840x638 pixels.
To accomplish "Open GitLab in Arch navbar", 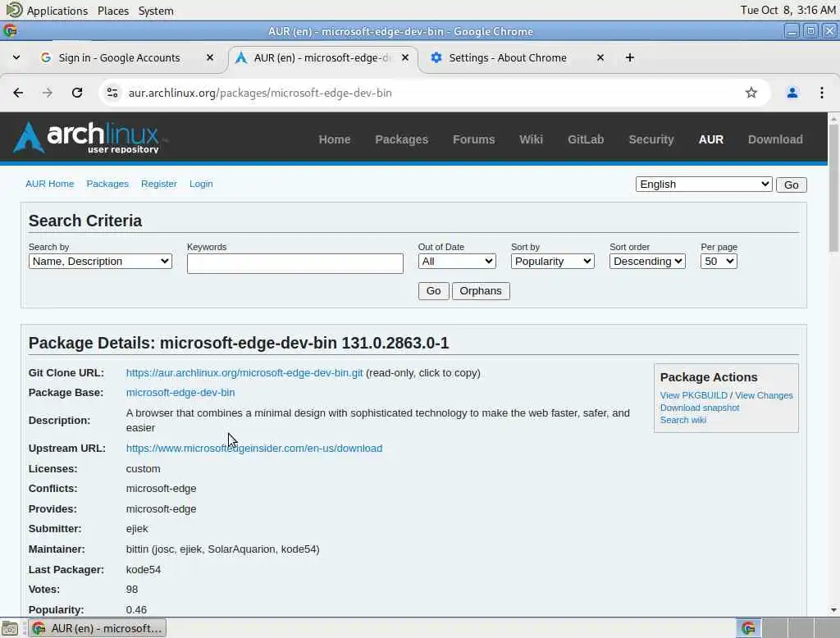I will [586, 139].
